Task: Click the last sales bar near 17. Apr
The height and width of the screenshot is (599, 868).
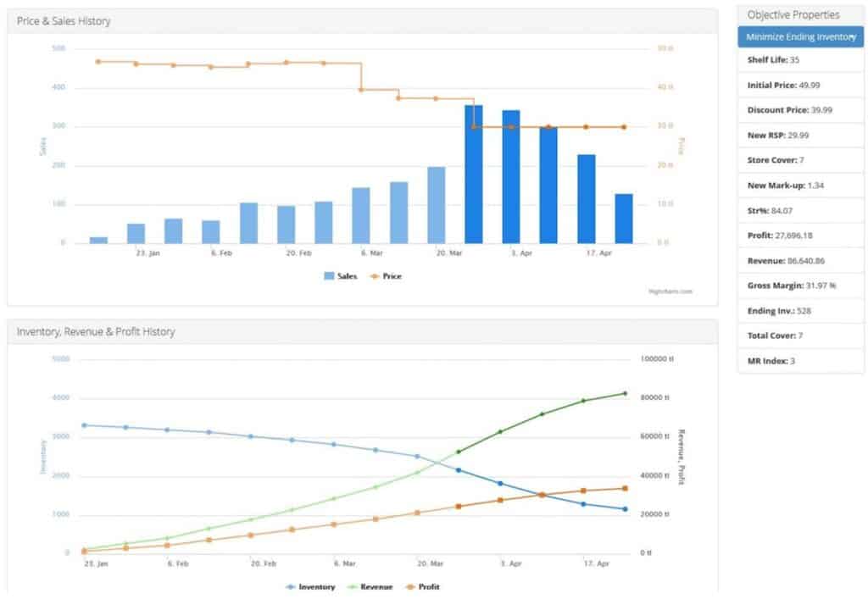Action: coord(624,219)
